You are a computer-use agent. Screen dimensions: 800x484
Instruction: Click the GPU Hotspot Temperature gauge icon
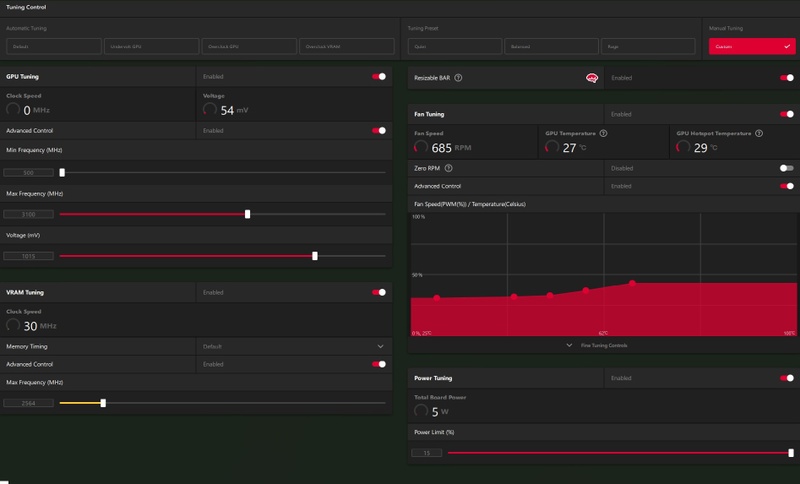(683, 147)
